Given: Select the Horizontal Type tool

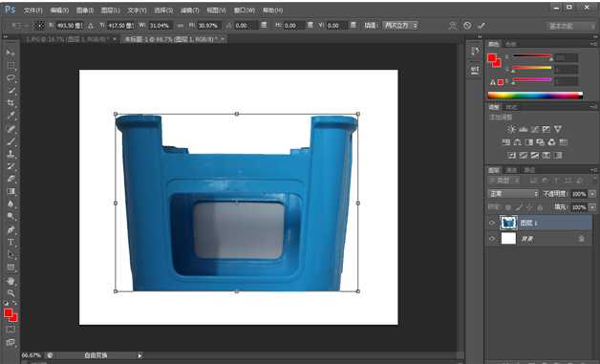Looking at the screenshot, I should tap(11, 243).
